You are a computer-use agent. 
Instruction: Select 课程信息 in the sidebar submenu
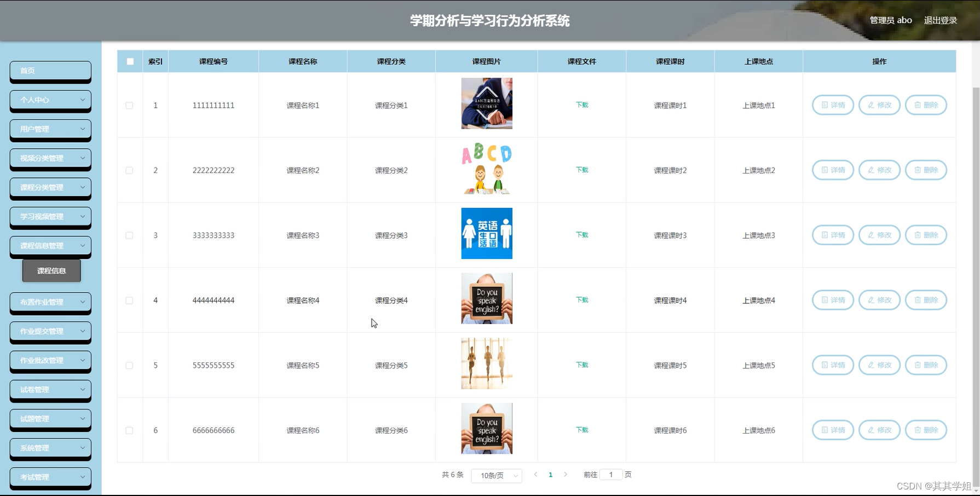click(x=51, y=270)
